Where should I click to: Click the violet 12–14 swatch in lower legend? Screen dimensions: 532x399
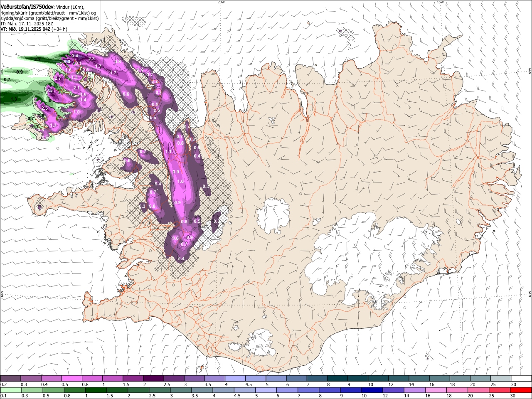pos(393,390)
